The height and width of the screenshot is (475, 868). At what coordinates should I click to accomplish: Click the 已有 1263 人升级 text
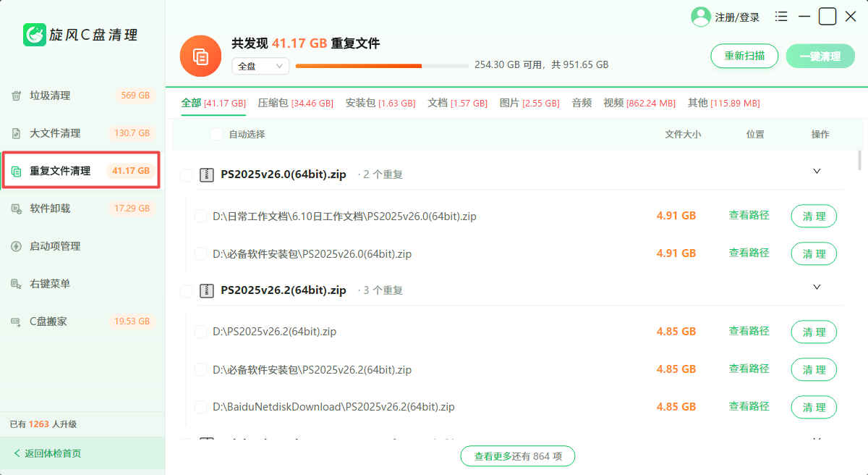click(43, 424)
